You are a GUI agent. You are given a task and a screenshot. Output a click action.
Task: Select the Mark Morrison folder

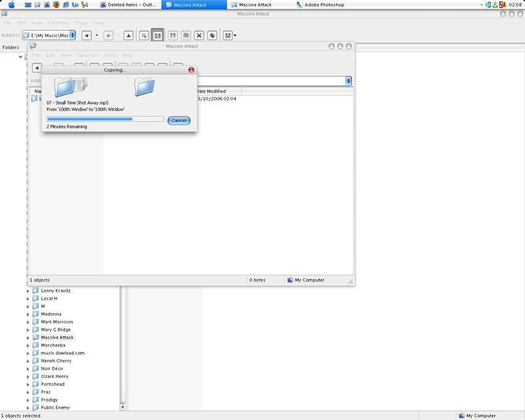pos(57,322)
